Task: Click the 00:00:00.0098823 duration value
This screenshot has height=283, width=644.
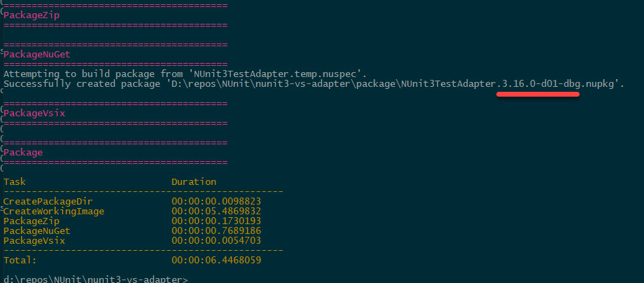Action: pyautogui.click(x=216, y=201)
